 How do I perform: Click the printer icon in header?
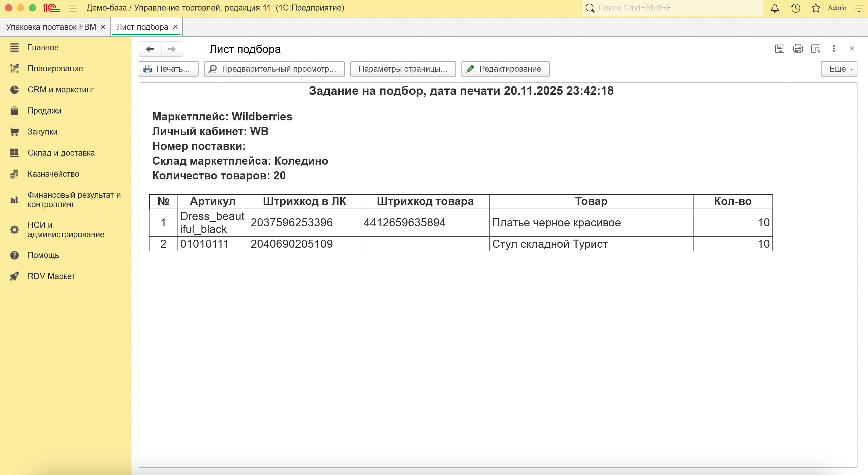(x=797, y=49)
